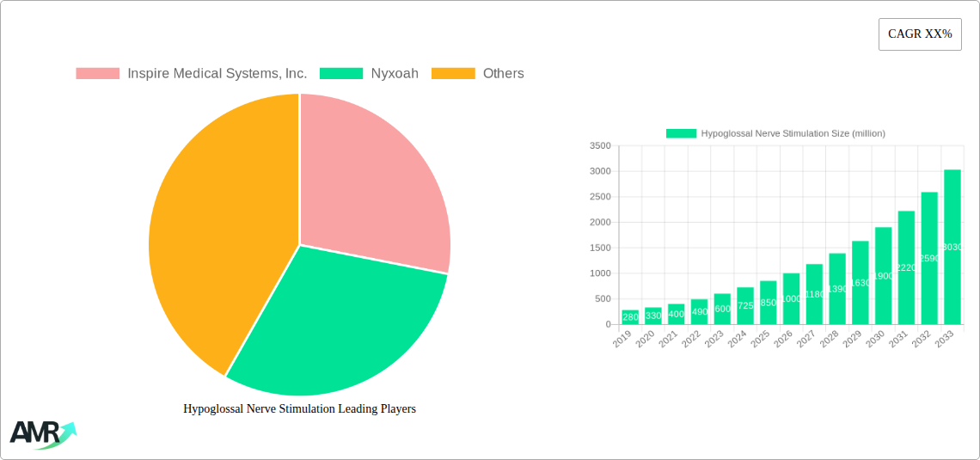Click the CAGR XX% button
This screenshot has width=980, height=460.
[x=919, y=34]
